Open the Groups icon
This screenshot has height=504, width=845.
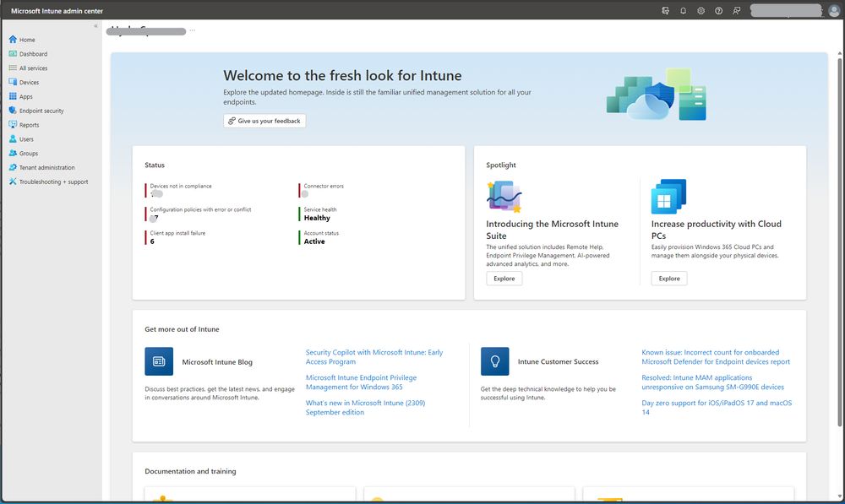(13, 153)
